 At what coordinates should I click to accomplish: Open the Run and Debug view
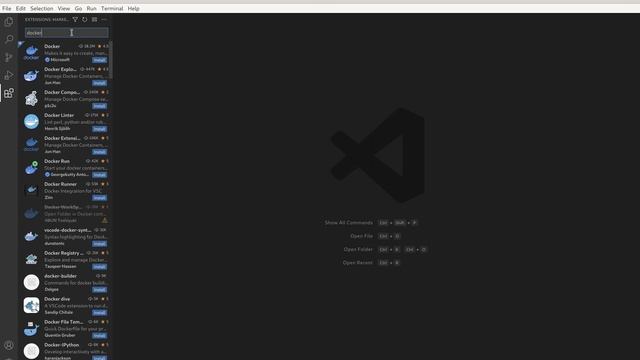[9, 75]
